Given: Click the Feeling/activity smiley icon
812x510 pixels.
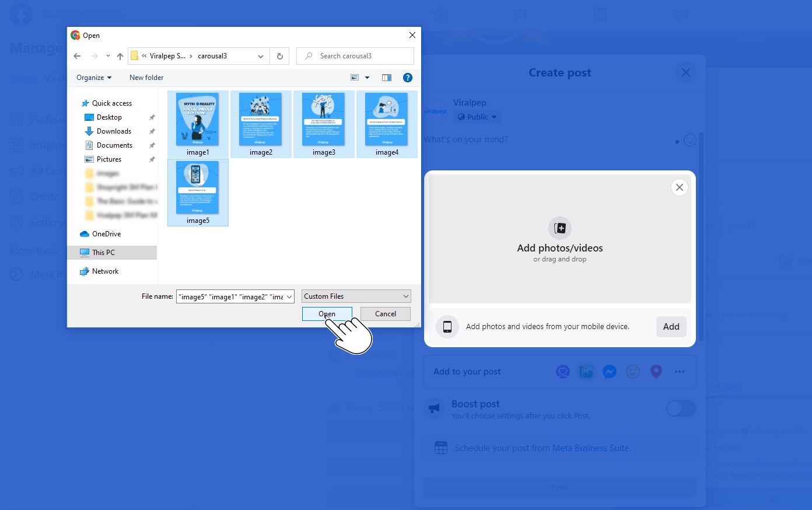Looking at the screenshot, I should coord(633,372).
